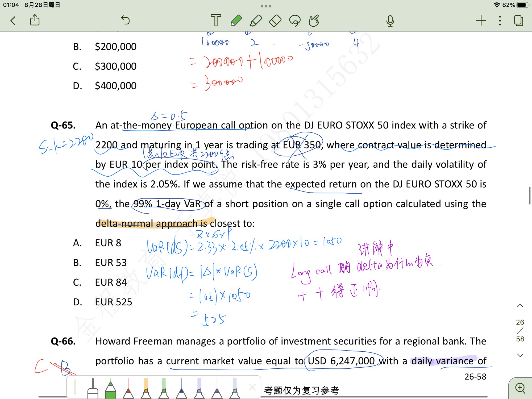Viewport: 532px width, 399px height.
Task: Open the add content plus menu
Action: (x=481, y=20)
